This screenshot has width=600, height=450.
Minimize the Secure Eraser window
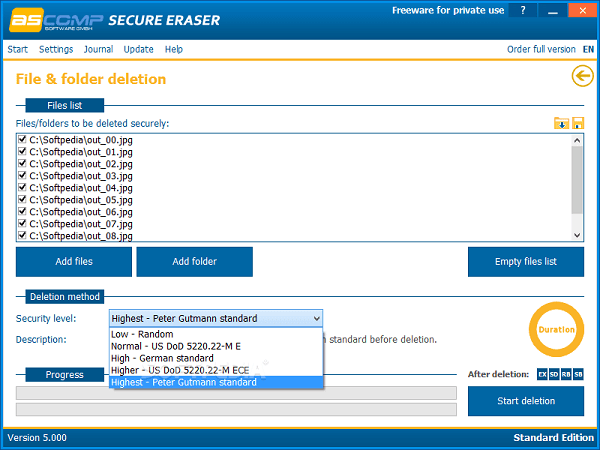click(552, 10)
